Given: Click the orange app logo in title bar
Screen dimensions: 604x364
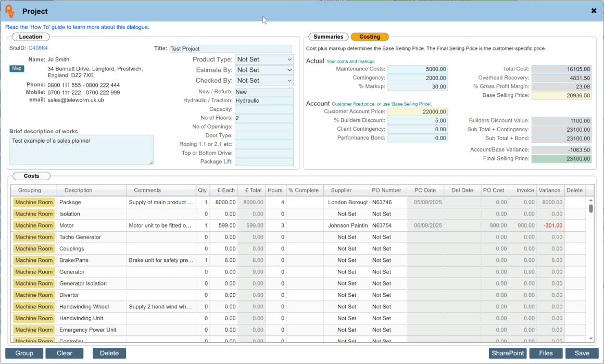Looking at the screenshot, I should click(9, 11).
